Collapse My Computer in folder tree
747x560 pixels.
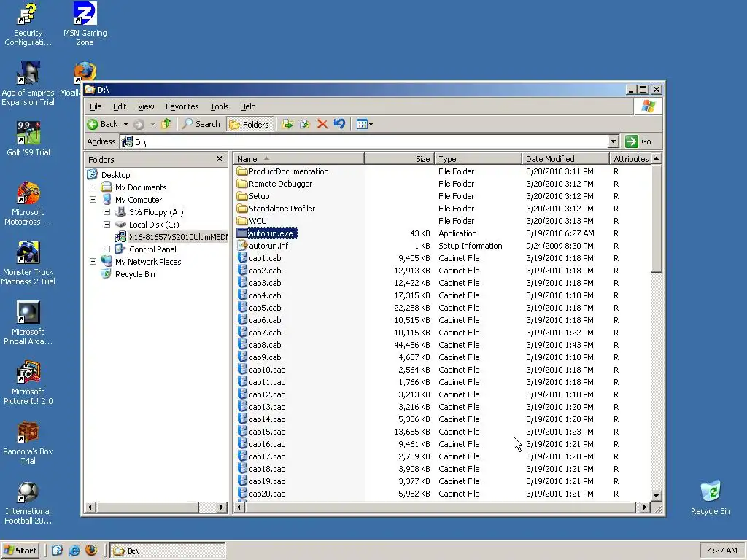coord(93,200)
